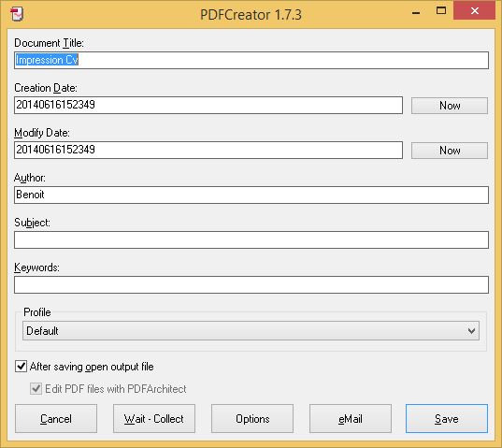
Task: Click into the Subject field
Action: click(x=251, y=239)
